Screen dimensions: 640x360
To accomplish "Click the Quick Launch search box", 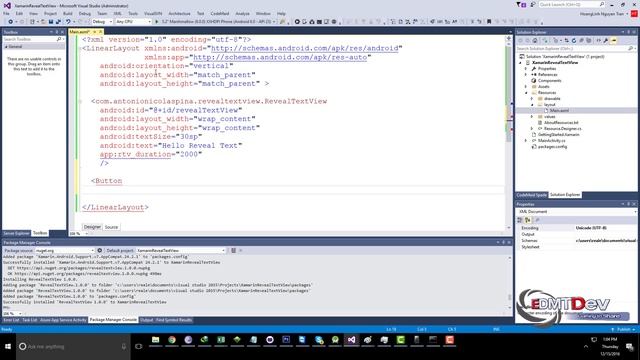I will pos(571,4).
